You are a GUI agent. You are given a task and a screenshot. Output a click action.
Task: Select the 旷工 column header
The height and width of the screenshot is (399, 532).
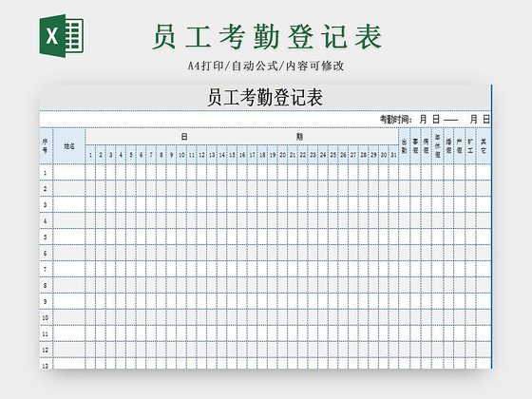[x=470, y=146]
